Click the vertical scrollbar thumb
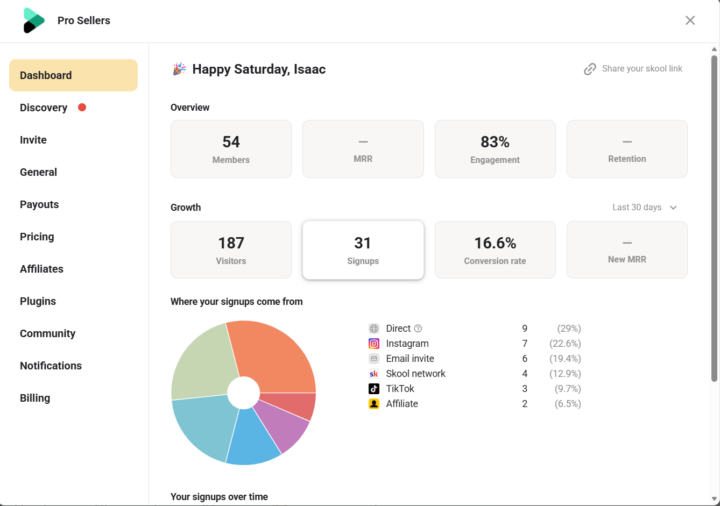720x506 pixels. pyautogui.click(x=714, y=218)
